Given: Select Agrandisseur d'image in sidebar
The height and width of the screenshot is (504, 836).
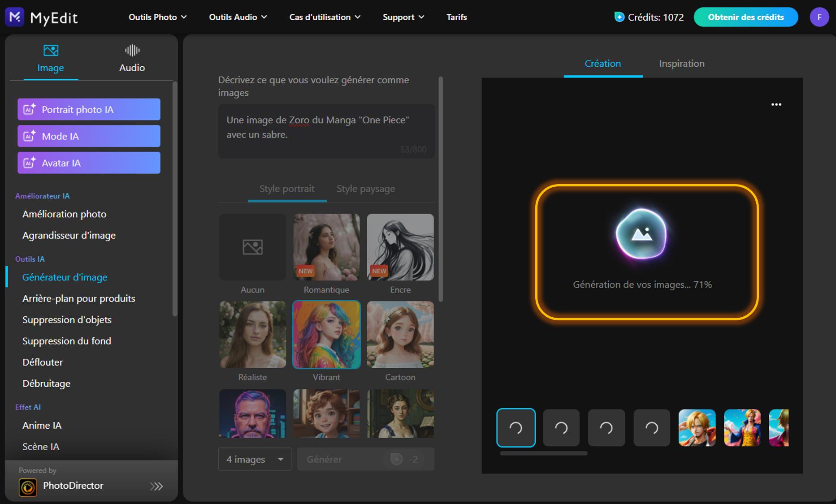Looking at the screenshot, I should [x=69, y=235].
